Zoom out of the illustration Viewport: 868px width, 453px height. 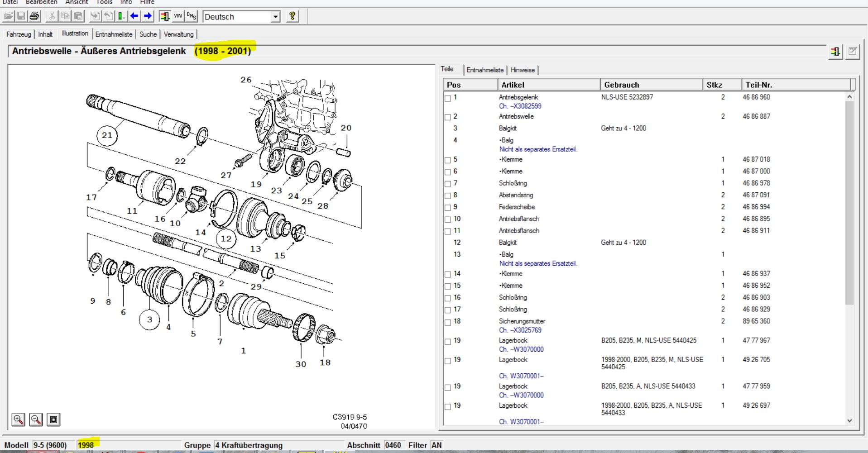point(36,420)
